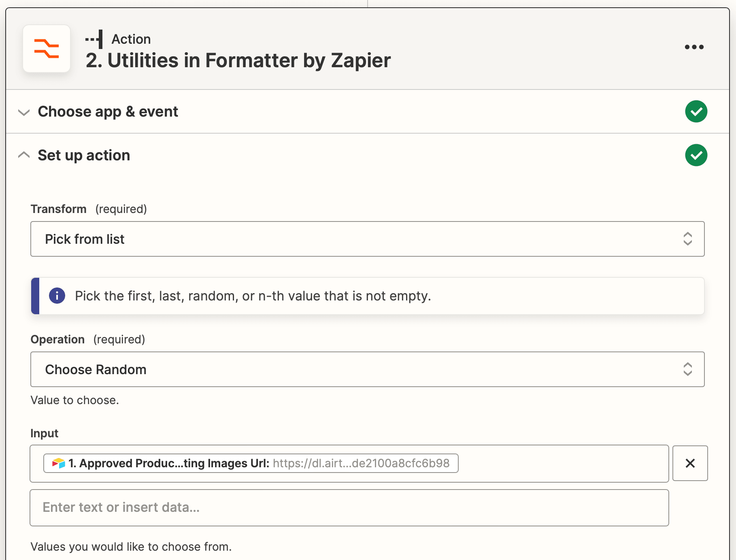736x560 pixels.
Task: Open the Transform dropdown showing Pick from list
Action: (356, 239)
